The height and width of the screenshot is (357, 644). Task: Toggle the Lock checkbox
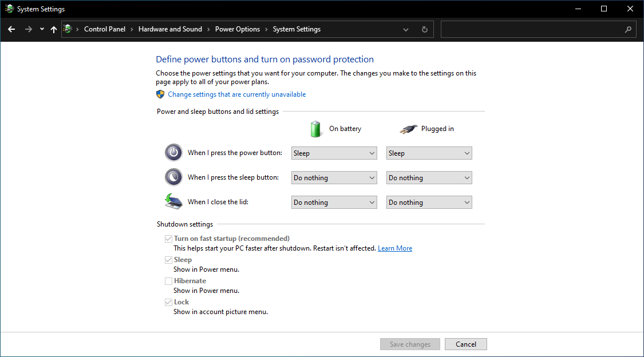[168, 302]
